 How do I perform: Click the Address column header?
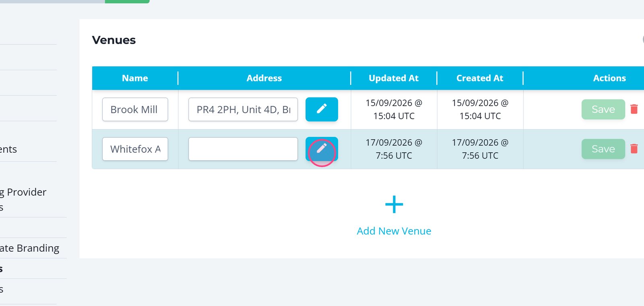[264, 78]
